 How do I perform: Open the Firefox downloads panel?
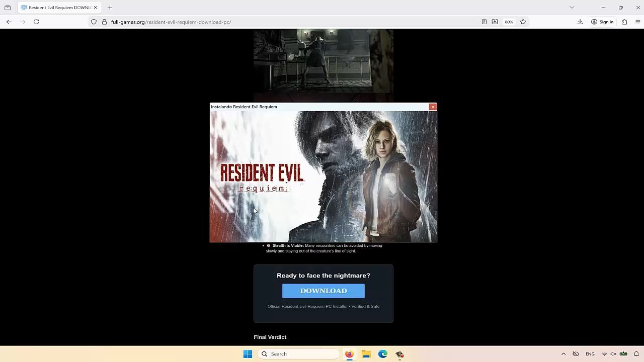tap(580, 22)
